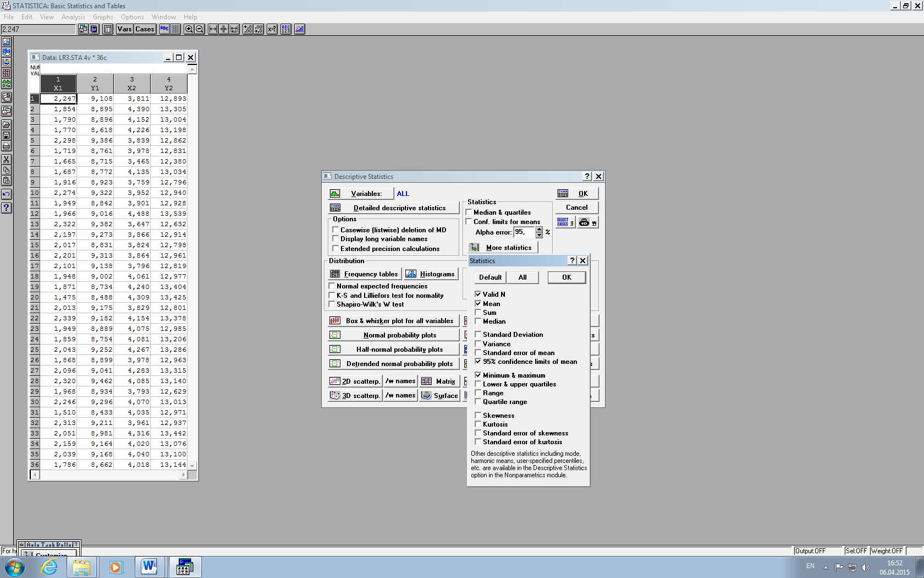Screen dimensions: 924x578
Task: Click Detailed descriptive statistics button
Action: click(x=393, y=208)
